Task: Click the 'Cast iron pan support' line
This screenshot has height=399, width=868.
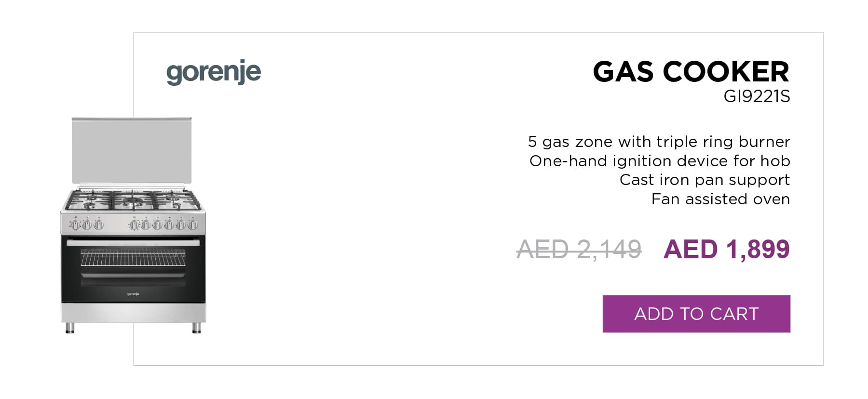Action: point(705,180)
